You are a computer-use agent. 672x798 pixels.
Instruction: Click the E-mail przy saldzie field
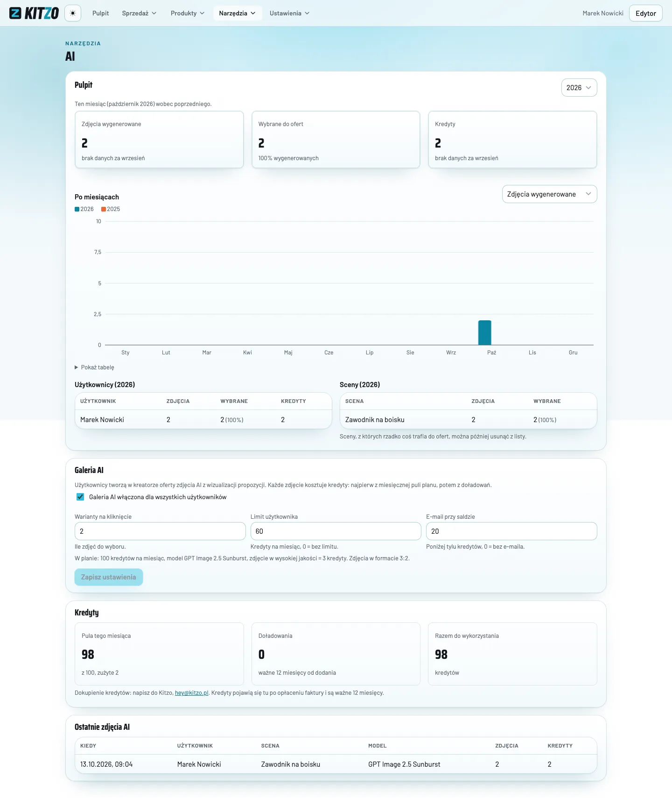point(511,531)
